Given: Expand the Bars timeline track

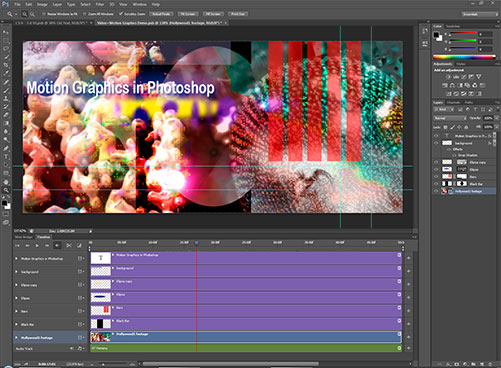Looking at the screenshot, I should 16,311.
